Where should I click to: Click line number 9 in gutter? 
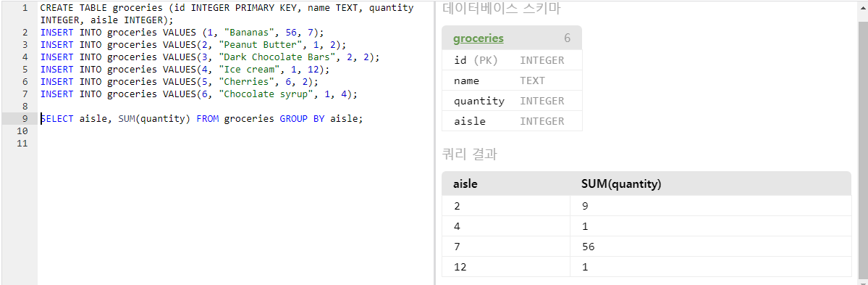25,119
